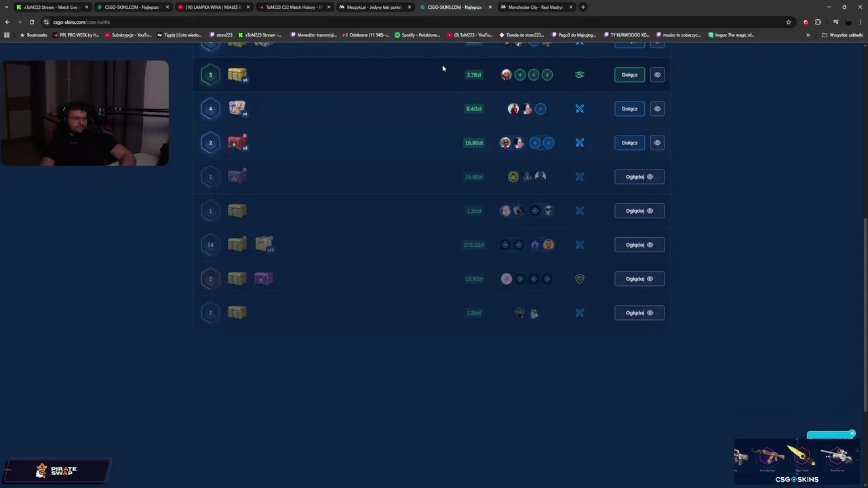
Task: Switch to LAMPKA WINA YouTube tab
Action: tap(213, 7)
